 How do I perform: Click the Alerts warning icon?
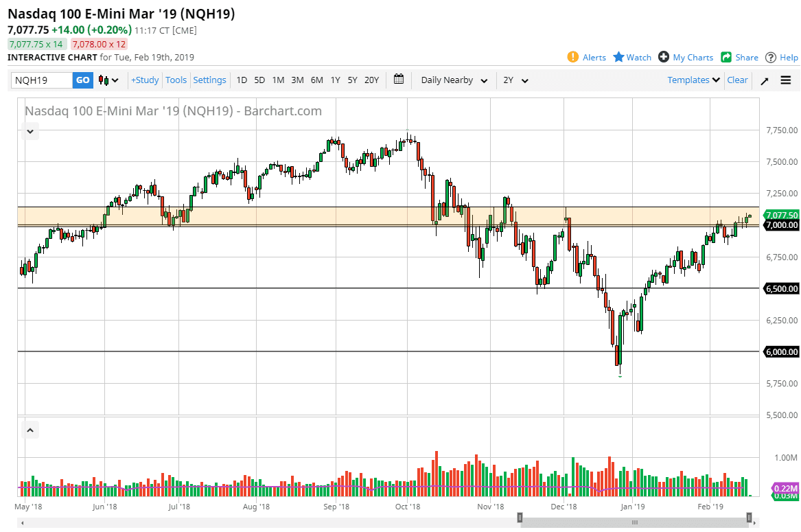coord(574,57)
